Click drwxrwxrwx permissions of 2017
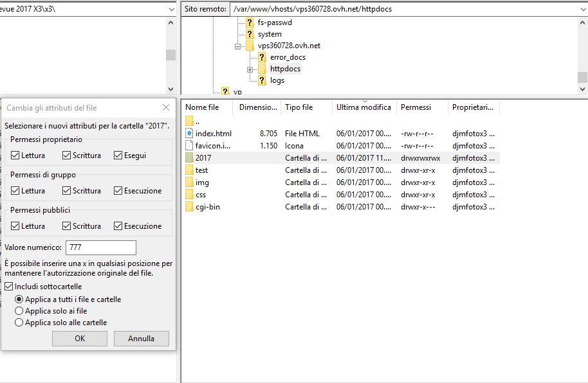This screenshot has height=383, width=588. [x=420, y=158]
